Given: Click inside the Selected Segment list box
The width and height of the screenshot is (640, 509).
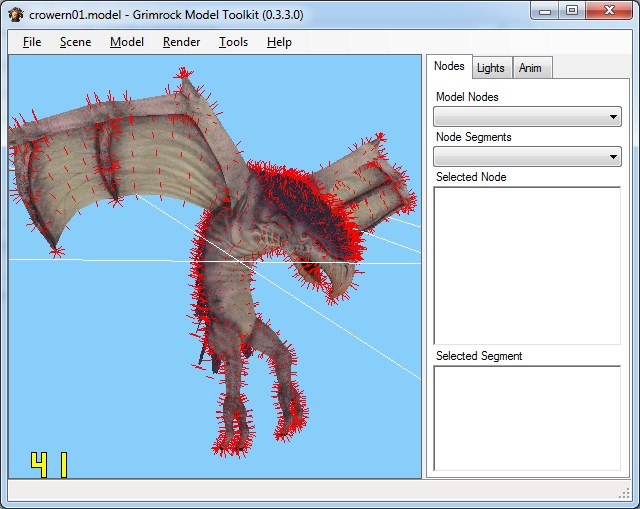Looking at the screenshot, I should (x=527, y=418).
